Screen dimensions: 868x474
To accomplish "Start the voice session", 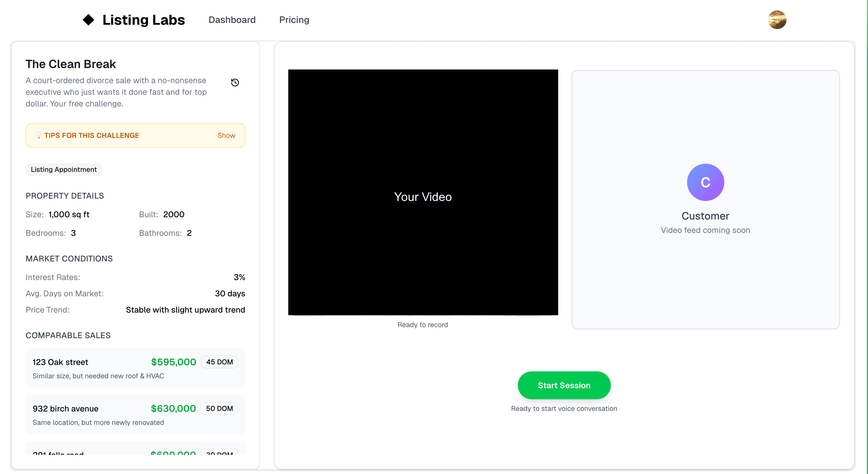I will [x=564, y=385].
